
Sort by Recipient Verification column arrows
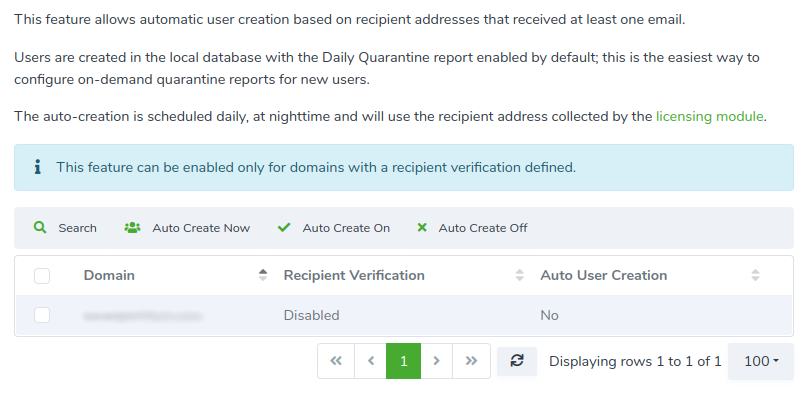519,275
